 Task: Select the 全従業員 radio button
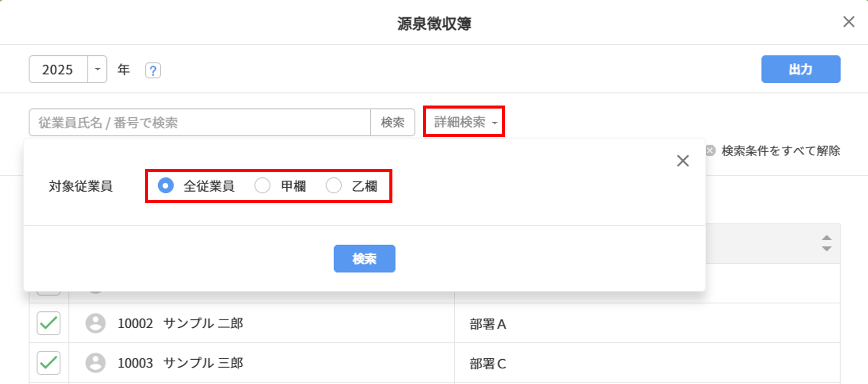pyautogui.click(x=166, y=186)
